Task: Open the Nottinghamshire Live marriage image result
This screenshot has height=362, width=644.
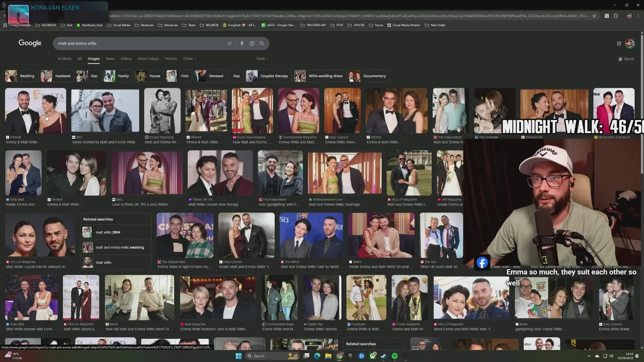Action: [344, 173]
